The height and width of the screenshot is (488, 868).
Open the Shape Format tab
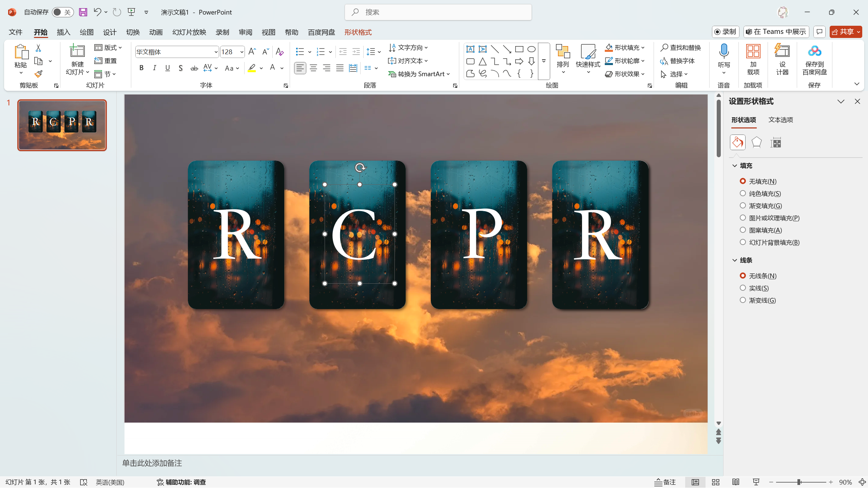358,32
